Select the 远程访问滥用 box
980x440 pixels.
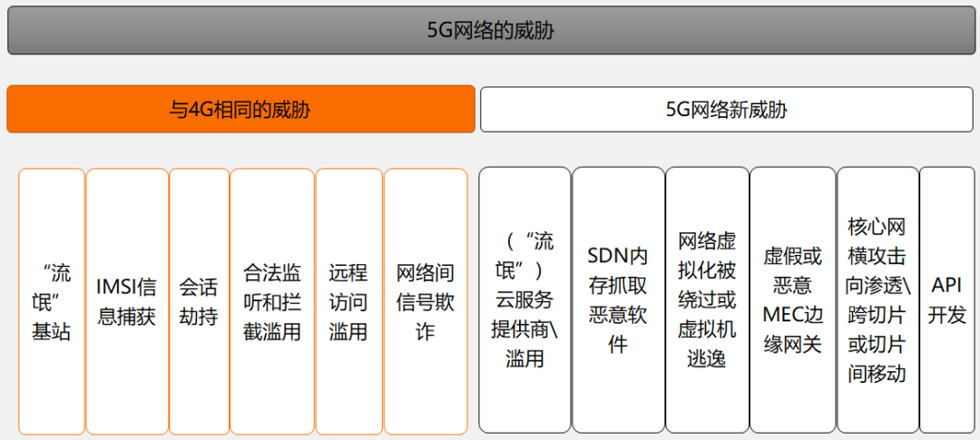point(348,301)
